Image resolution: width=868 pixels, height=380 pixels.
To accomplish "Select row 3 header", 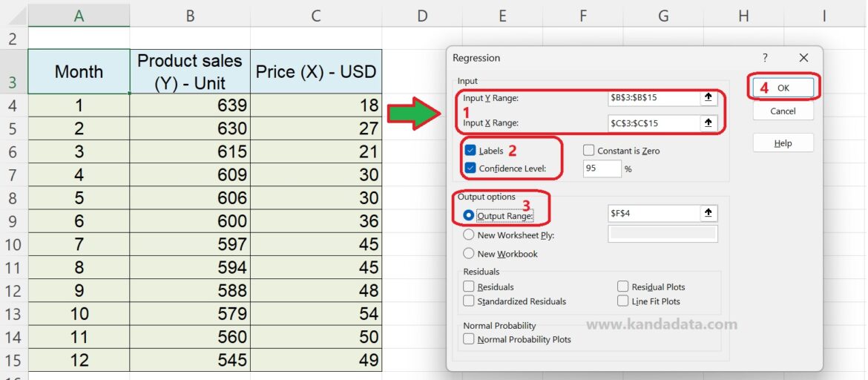I will pyautogui.click(x=14, y=71).
